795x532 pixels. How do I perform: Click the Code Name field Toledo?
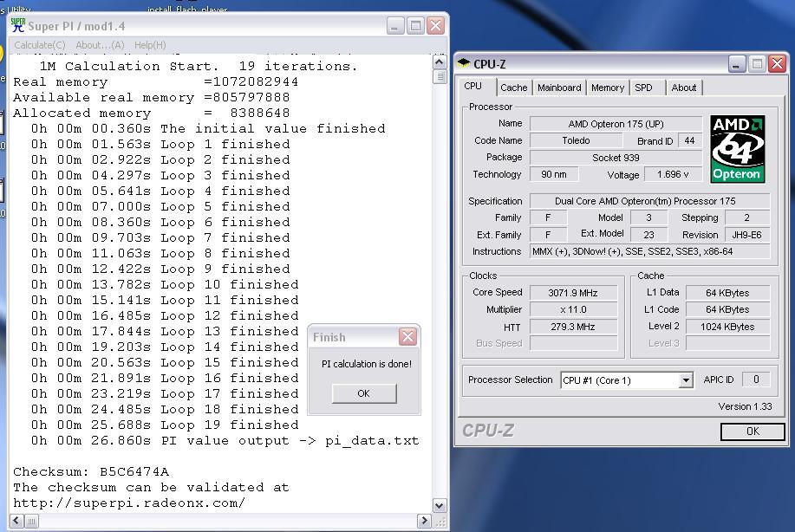click(576, 140)
